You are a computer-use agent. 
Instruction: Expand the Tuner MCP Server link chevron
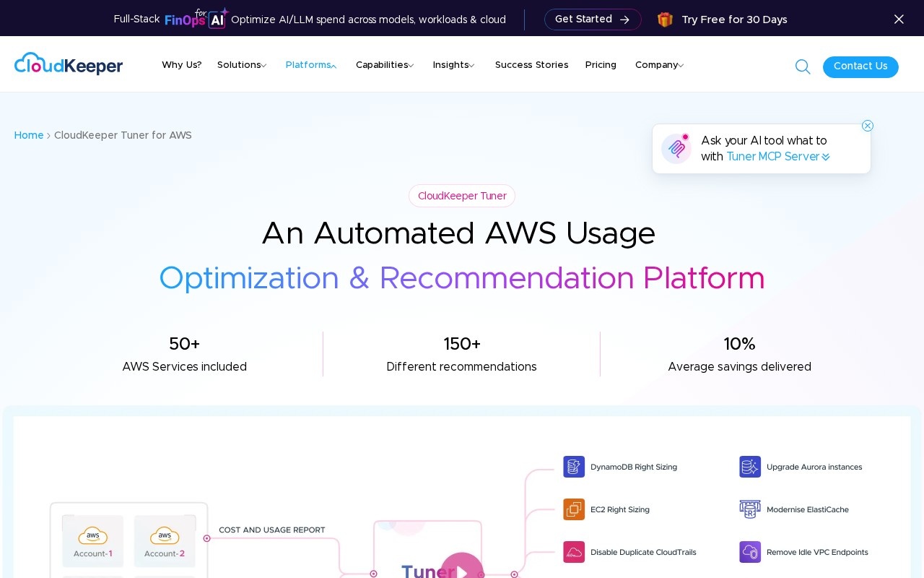coord(826,157)
